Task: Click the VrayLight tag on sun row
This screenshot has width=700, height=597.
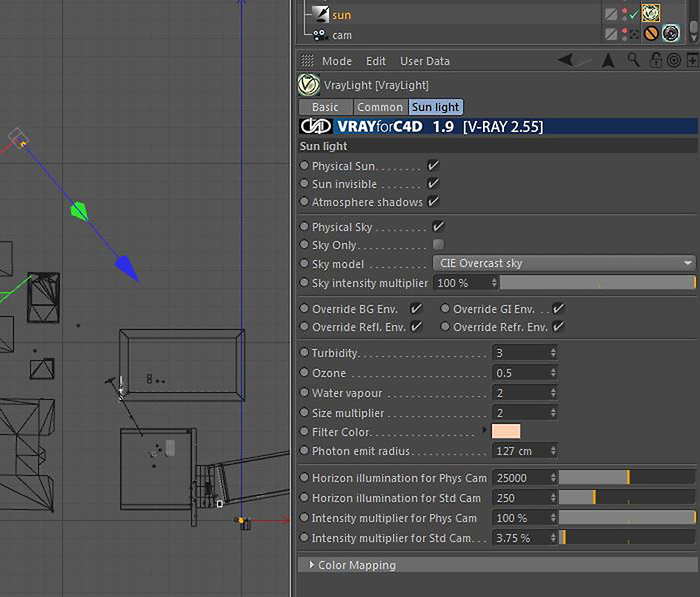Action: pos(651,13)
